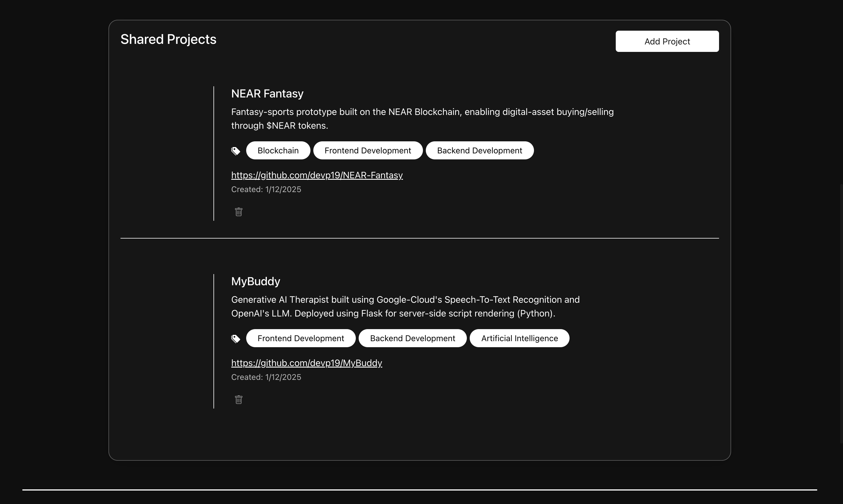Click the tag icon under MyBuddy
Viewport: 843px width, 504px height.
pyautogui.click(x=236, y=339)
